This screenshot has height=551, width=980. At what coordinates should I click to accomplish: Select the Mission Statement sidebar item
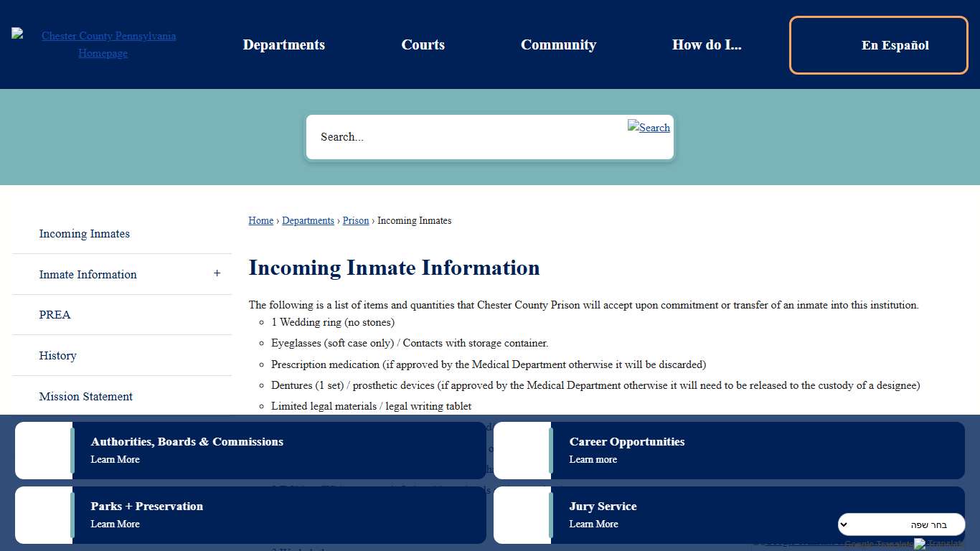(85, 396)
